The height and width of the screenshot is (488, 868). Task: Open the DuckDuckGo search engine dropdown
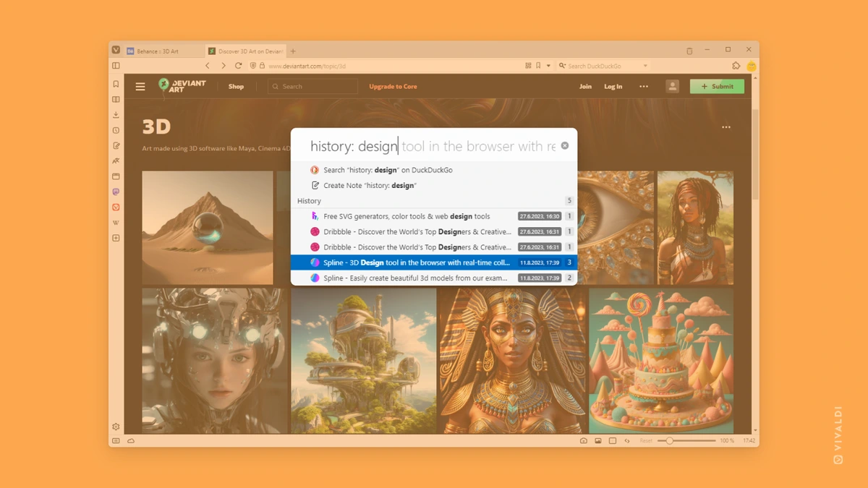(647, 65)
